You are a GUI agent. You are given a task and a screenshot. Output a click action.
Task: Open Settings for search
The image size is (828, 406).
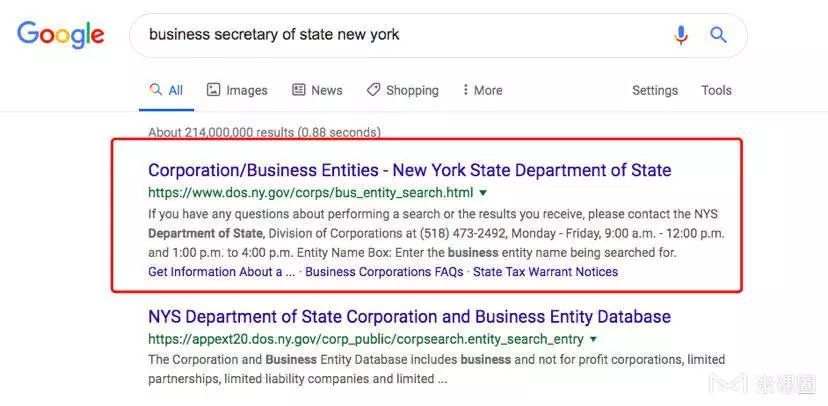(655, 90)
